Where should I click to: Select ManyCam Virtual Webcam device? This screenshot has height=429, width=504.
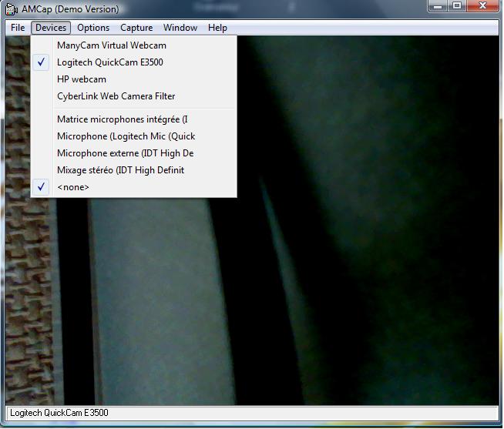tap(134, 45)
